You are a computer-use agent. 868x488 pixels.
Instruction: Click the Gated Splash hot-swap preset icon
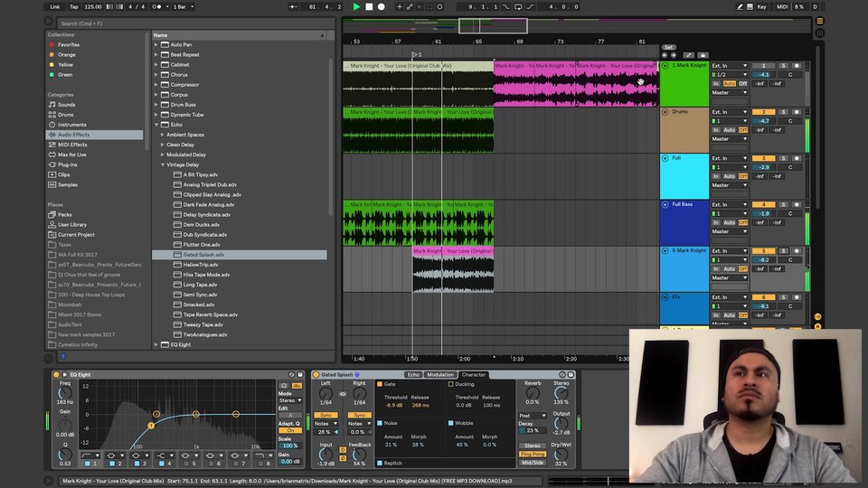[x=561, y=374]
